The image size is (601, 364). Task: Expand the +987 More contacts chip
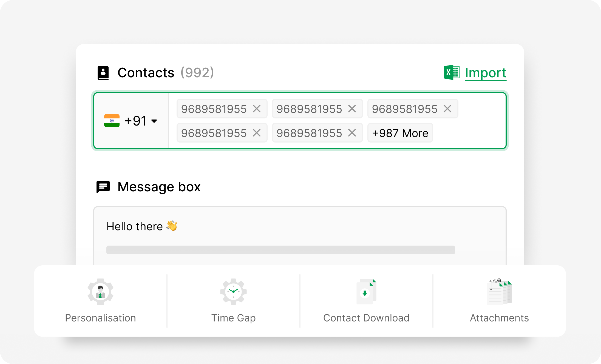(400, 133)
